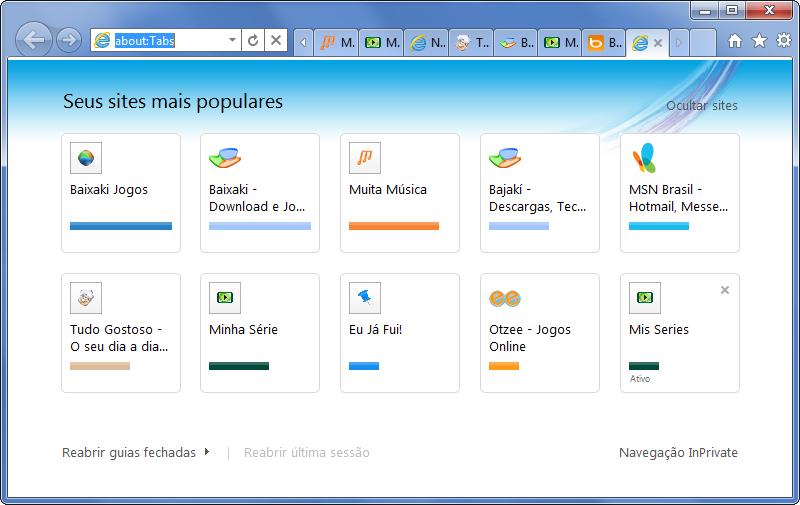Open the Baixaki - Download e Jo... tile icon
The image size is (800, 505).
tap(225, 158)
